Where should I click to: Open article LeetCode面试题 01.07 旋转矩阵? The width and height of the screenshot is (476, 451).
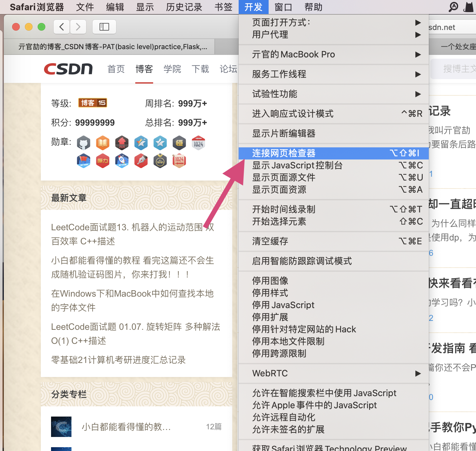point(136,334)
